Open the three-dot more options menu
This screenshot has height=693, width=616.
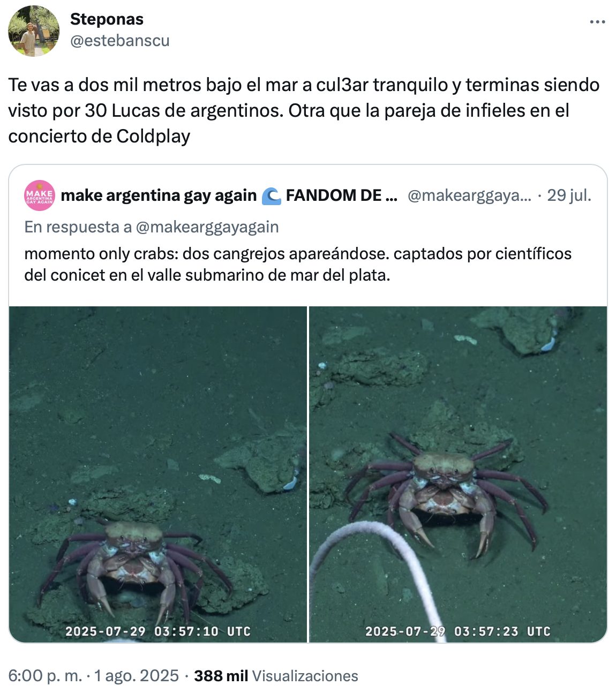pos(597,22)
